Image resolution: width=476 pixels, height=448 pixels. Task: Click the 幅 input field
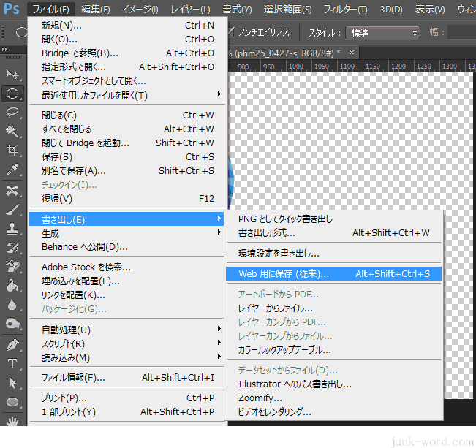[x=462, y=32]
